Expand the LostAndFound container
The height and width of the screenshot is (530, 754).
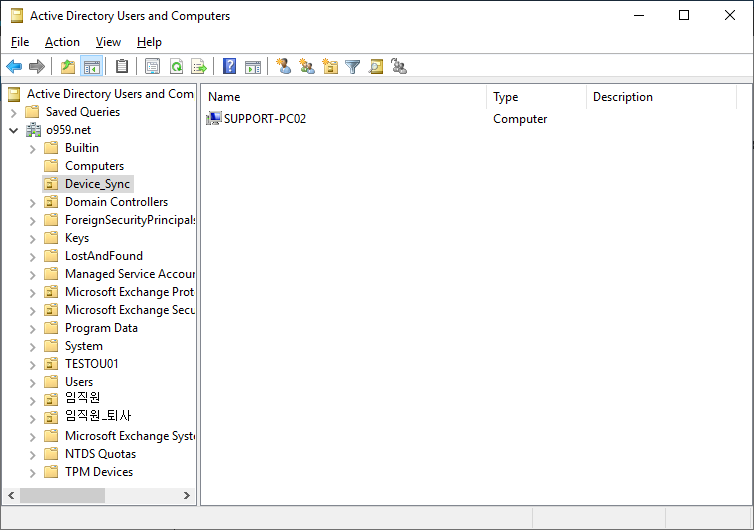click(32, 256)
